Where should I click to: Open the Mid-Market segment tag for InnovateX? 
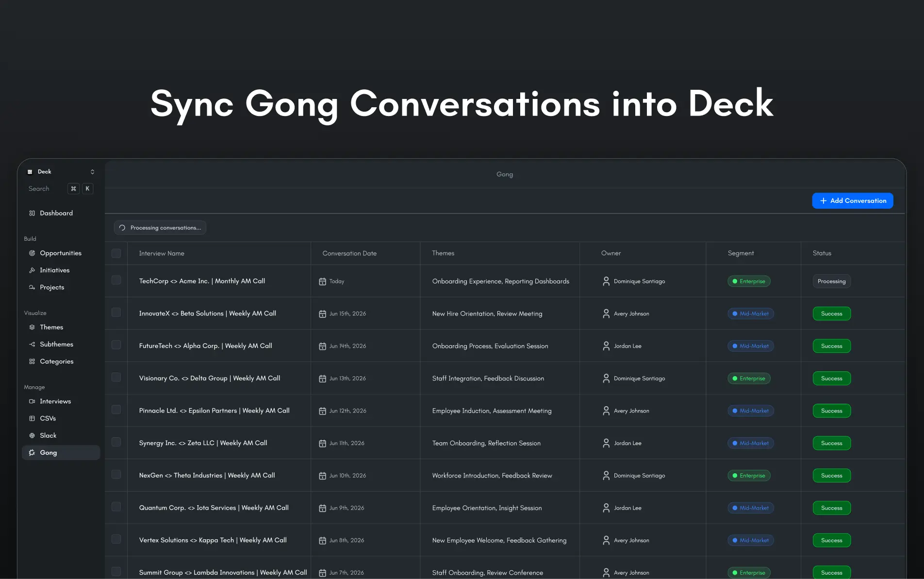tap(750, 314)
